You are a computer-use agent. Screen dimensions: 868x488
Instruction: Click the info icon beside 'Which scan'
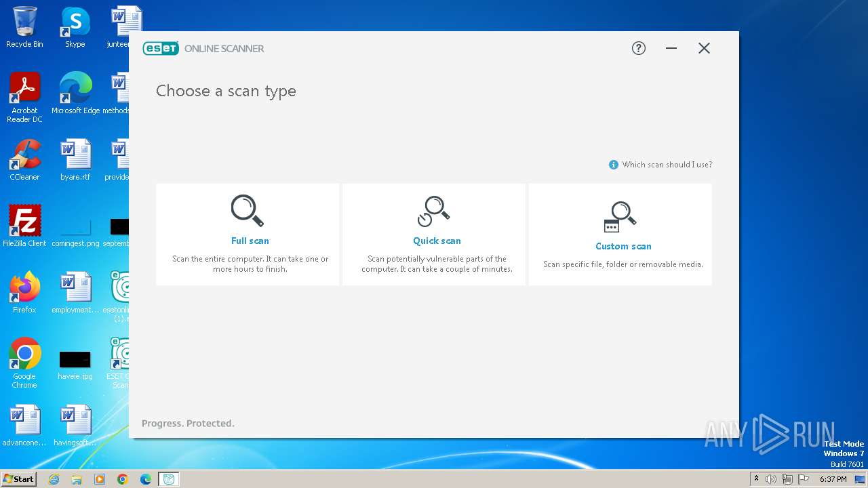pyautogui.click(x=614, y=165)
